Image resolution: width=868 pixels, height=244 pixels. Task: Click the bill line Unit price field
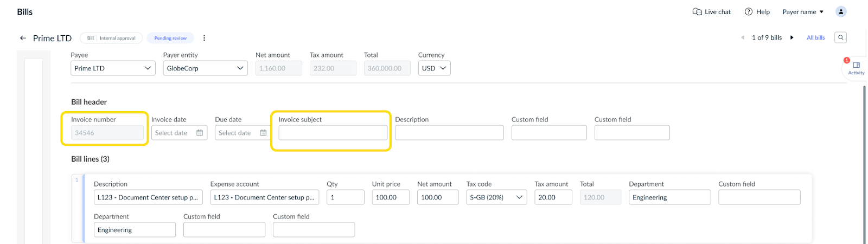(x=391, y=197)
